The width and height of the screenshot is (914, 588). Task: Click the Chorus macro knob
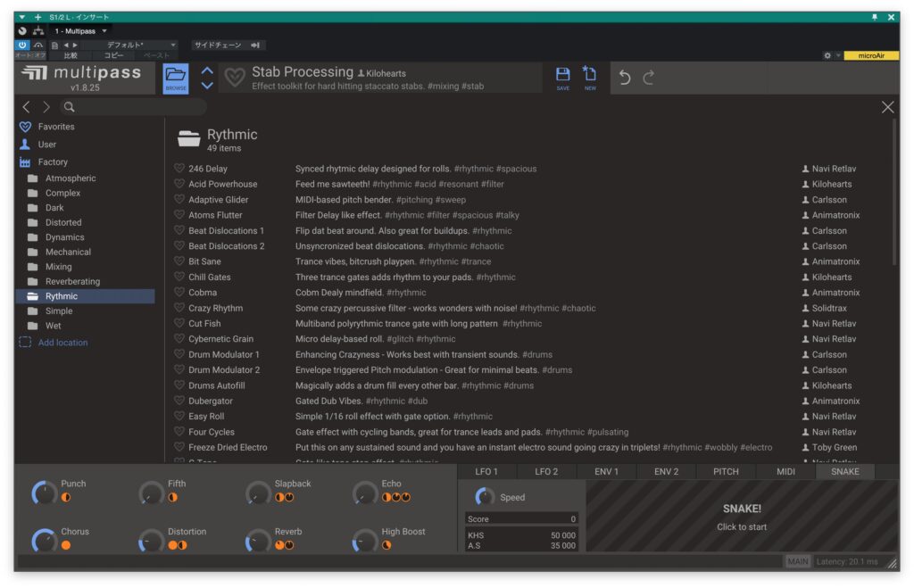pos(44,540)
